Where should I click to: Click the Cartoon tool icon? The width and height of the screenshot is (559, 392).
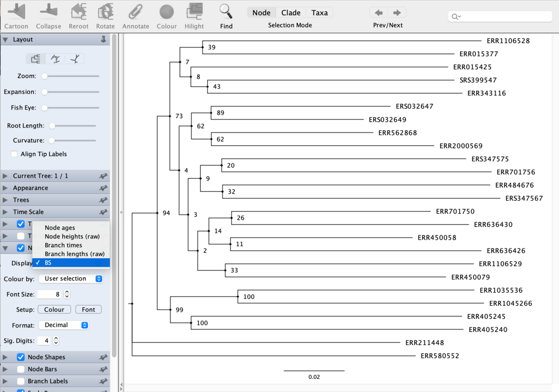(x=16, y=11)
